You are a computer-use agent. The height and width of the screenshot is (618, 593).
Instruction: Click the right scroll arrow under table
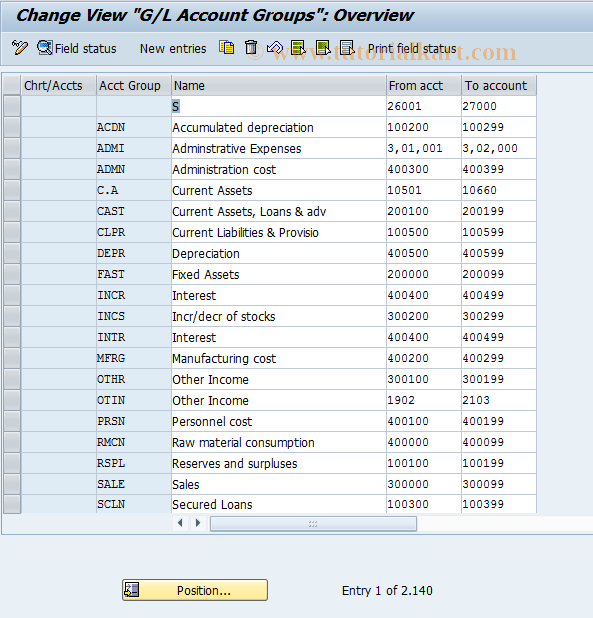pos(198,523)
